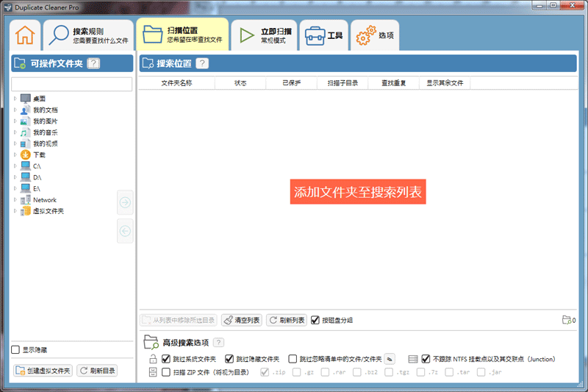Screen dimensions: 588x392
Task: Select the E:\ drive icon
Action: pos(26,188)
